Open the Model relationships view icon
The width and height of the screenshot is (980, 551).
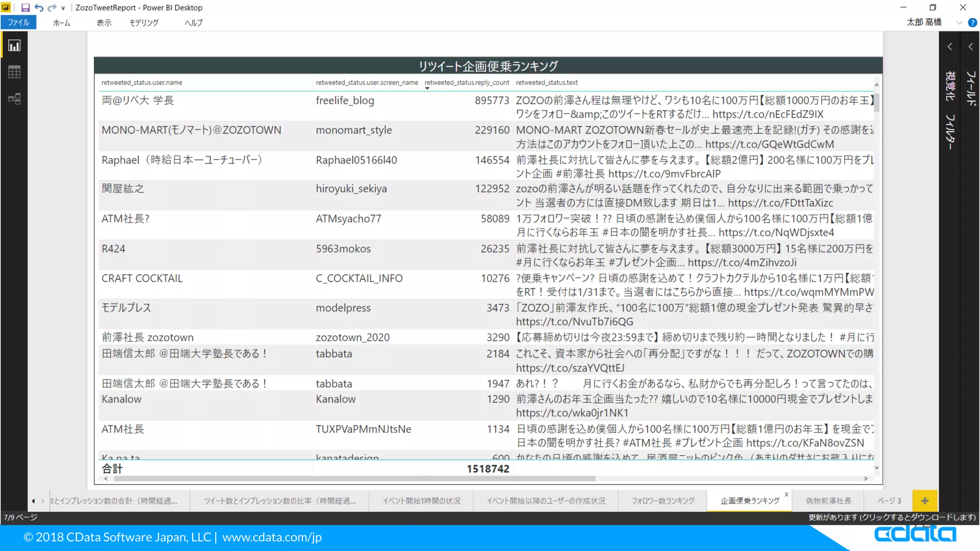[x=14, y=99]
